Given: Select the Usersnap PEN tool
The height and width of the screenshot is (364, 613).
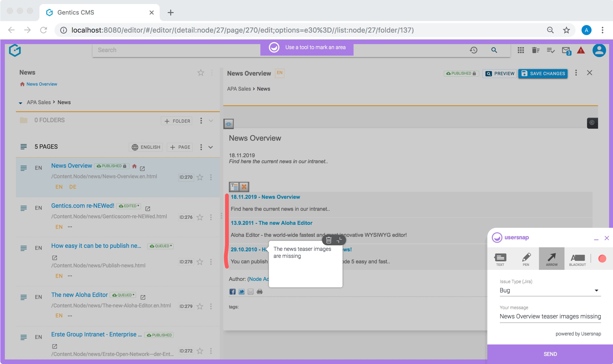Looking at the screenshot, I should (x=526, y=259).
